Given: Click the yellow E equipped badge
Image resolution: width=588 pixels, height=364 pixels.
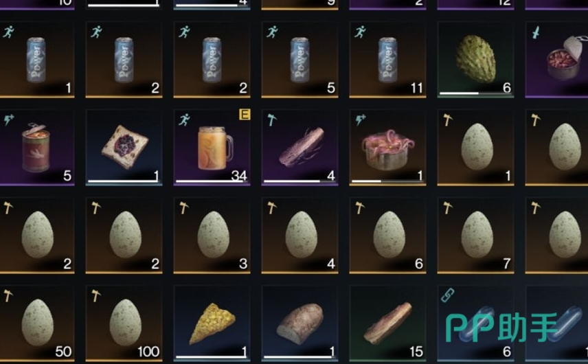Looking at the screenshot, I should pyautogui.click(x=245, y=114).
